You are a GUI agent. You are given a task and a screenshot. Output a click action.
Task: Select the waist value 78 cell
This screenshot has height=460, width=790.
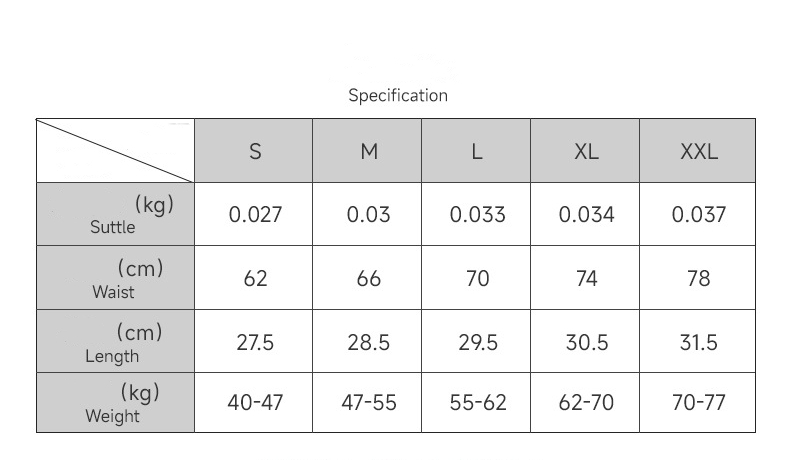tap(698, 279)
